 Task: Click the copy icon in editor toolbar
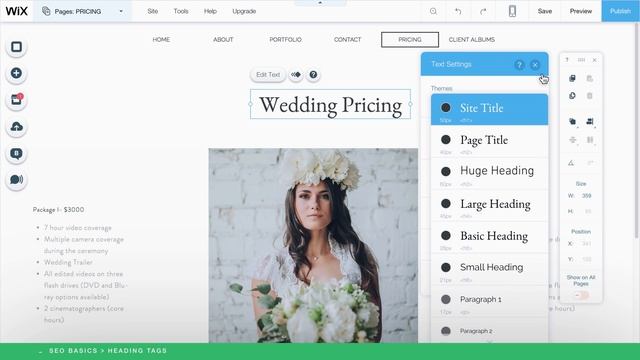(572, 78)
